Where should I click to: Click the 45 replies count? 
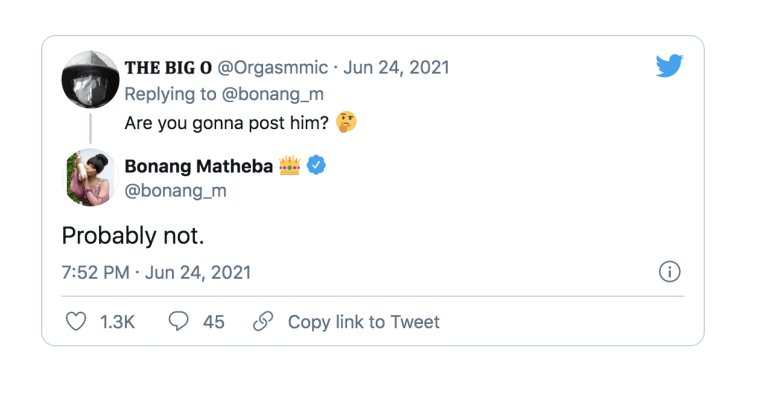(x=214, y=322)
